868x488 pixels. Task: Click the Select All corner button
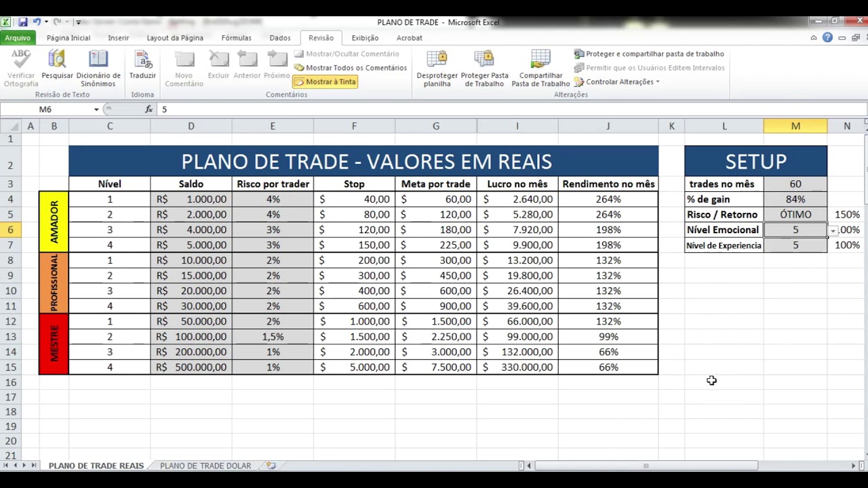pyautogui.click(x=10, y=126)
